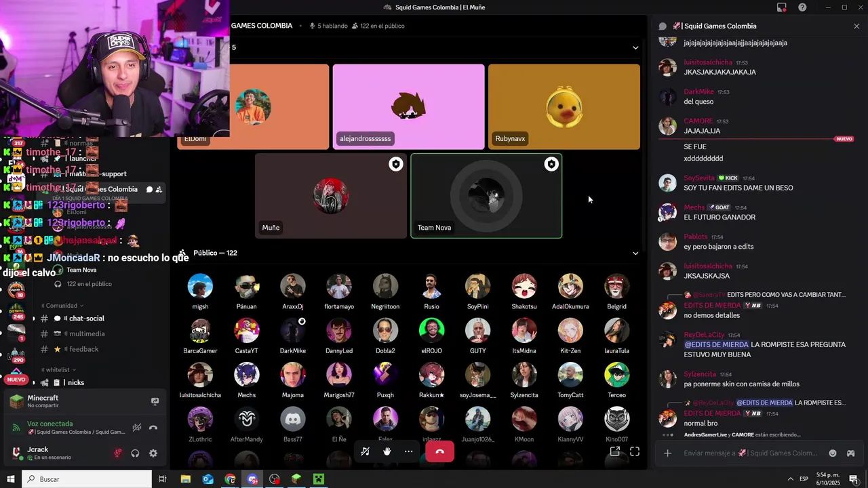This screenshot has width=868, height=488.
Task: Open Windows Start menu
Action: pos(11,479)
